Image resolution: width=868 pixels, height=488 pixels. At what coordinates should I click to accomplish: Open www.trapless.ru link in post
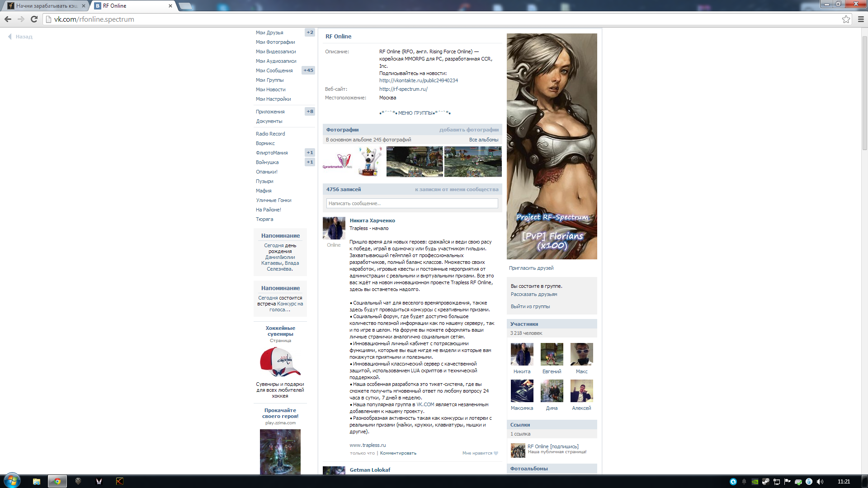tap(368, 445)
